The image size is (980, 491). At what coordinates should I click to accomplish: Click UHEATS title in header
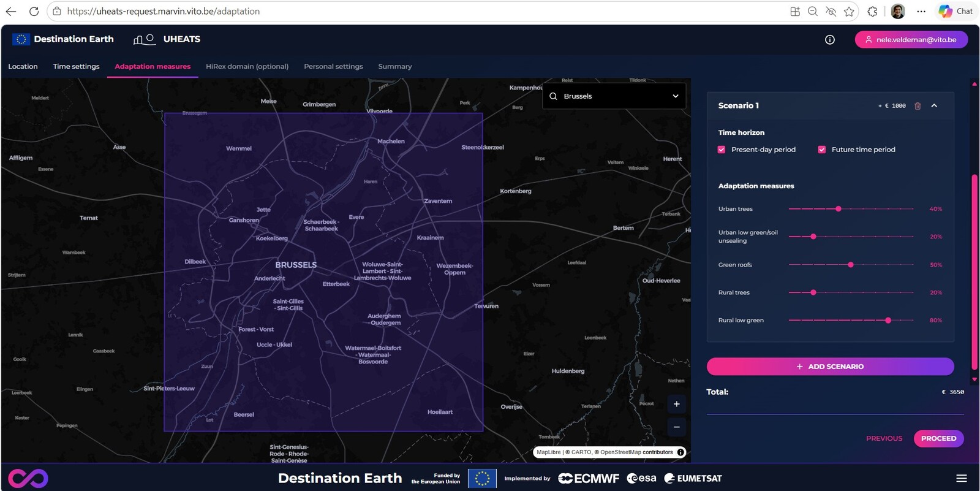point(182,39)
